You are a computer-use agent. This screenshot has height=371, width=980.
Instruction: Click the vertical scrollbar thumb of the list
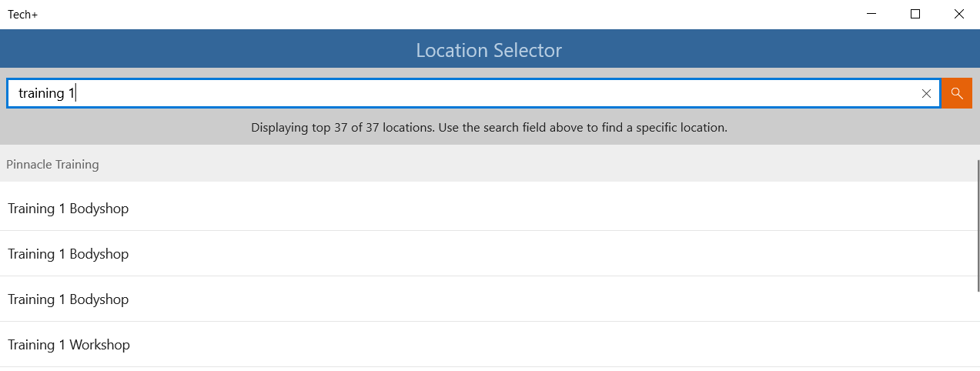[x=978, y=226]
